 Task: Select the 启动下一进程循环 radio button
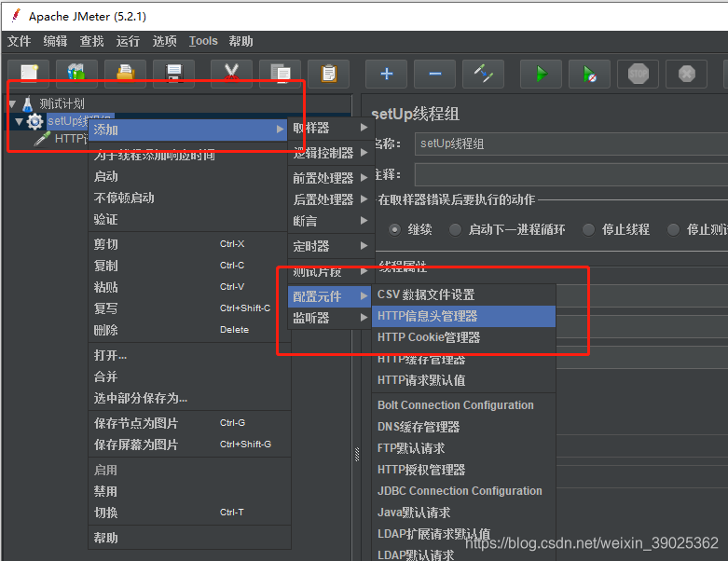(456, 229)
